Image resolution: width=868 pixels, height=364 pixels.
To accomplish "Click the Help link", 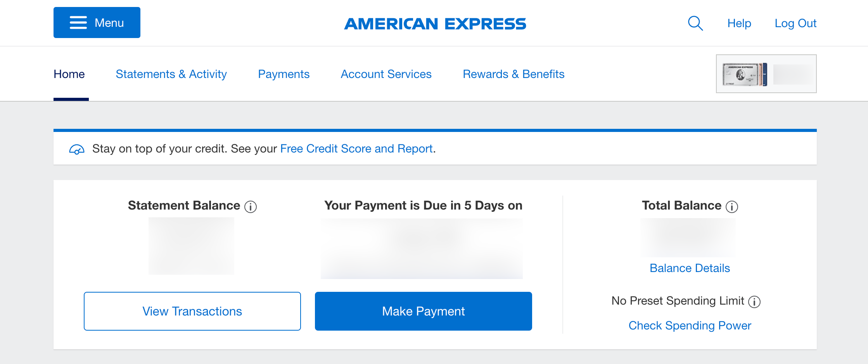I will (x=739, y=23).
